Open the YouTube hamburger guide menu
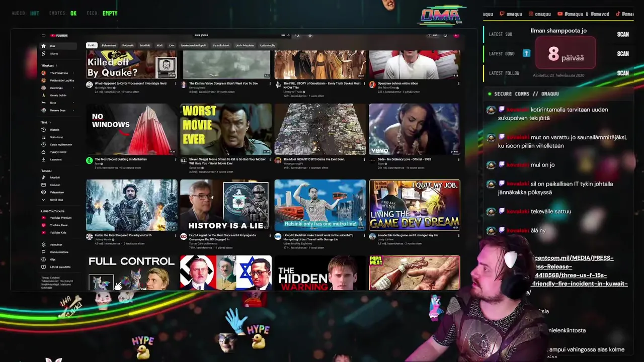 pos(43,35)
